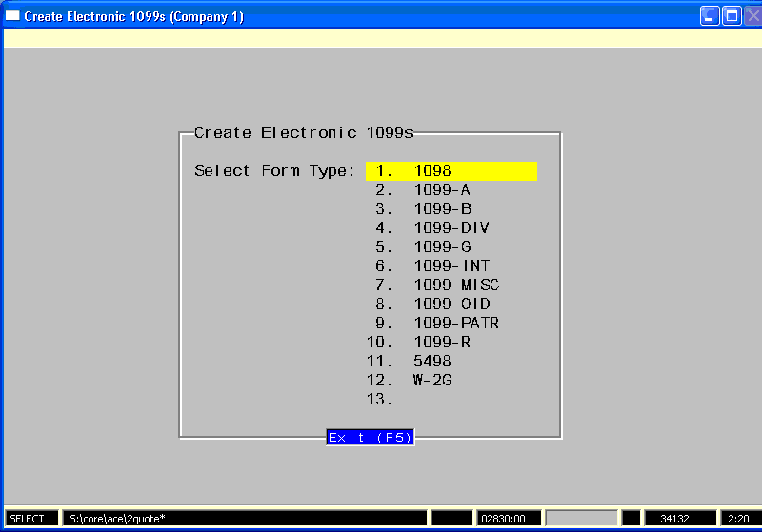This screenshot has width=762, height=532.
Task: Close the Create Electronic 1099s window
Action: click(752, 15)
